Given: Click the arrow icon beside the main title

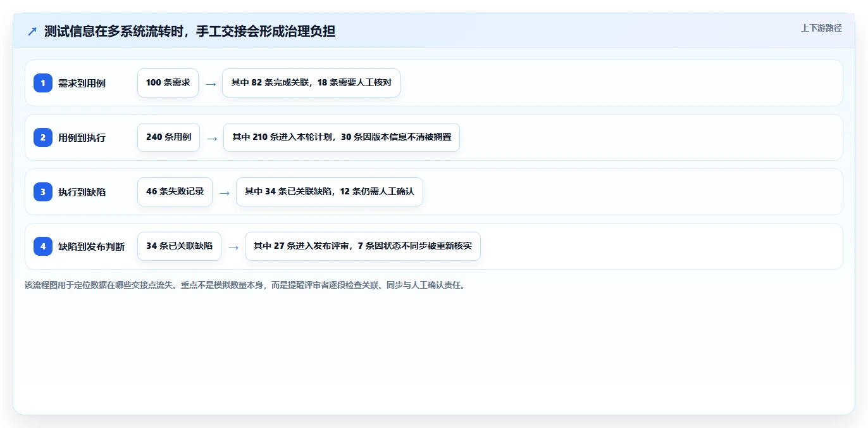Looking at the screenshot, I should [32, 31].
